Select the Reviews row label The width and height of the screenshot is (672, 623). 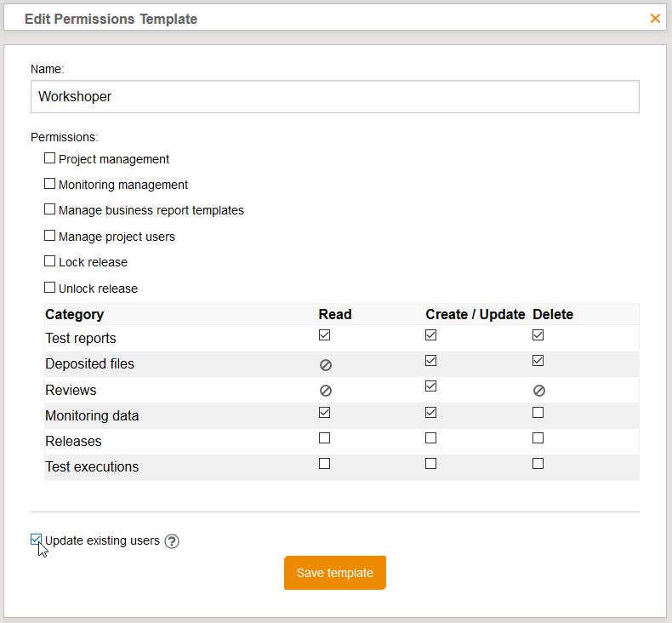click(71, 390)
